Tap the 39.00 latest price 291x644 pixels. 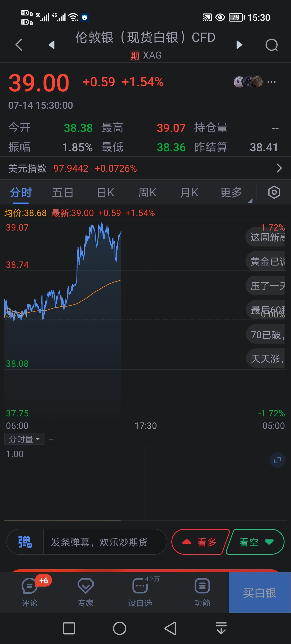click(39, 83)
